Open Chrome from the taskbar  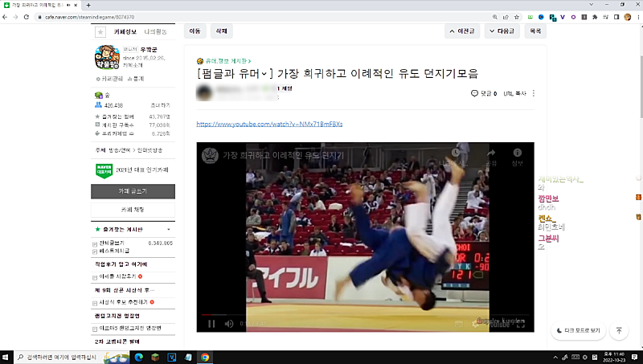[205, 357]
